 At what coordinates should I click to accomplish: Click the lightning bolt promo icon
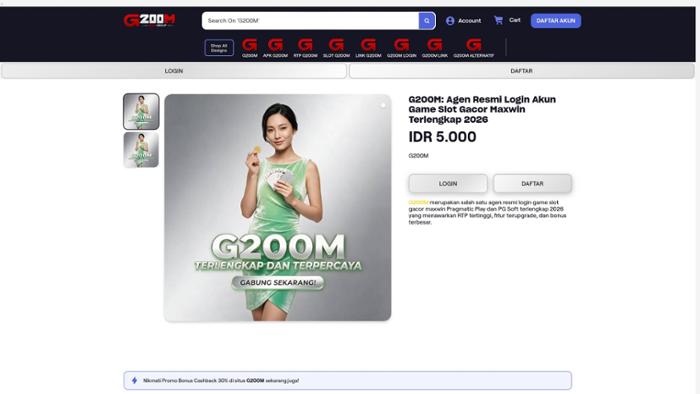134,381
